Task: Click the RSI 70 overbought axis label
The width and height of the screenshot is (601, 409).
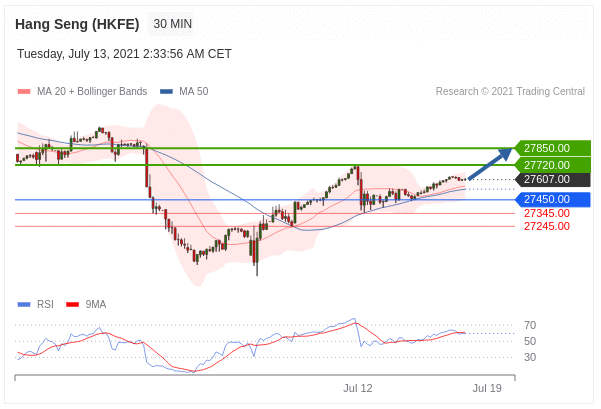Action: click(x=530, y=325)
